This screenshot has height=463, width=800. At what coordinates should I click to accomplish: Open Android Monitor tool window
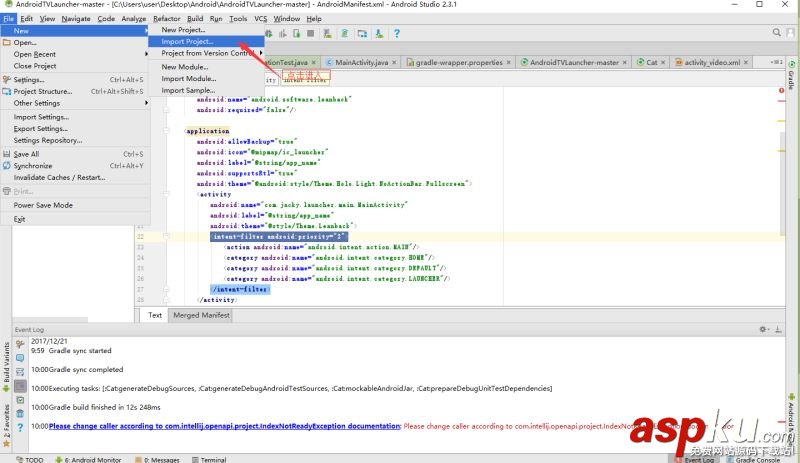(88, 459)
